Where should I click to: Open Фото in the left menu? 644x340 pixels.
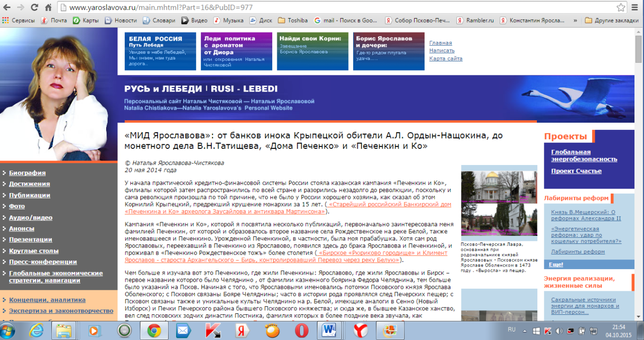(17, 206)
